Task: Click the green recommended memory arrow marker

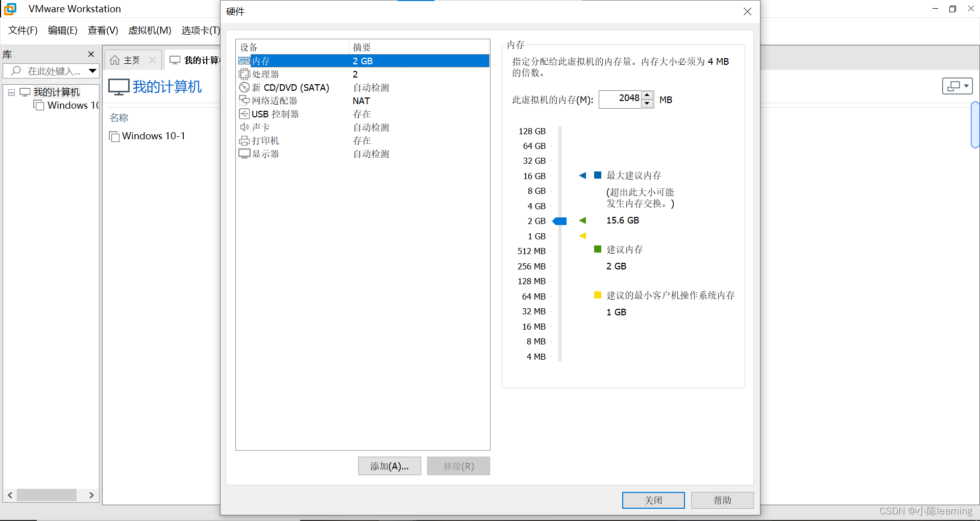Action: tap(582, 220)
